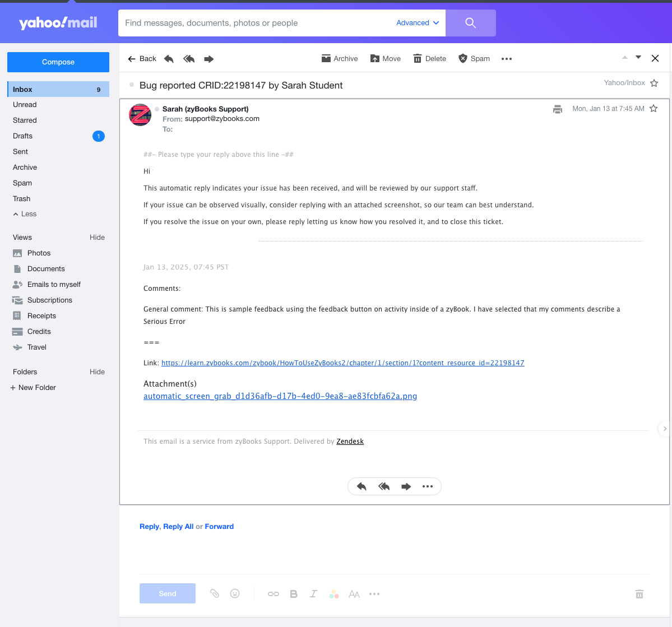Open the Trash folder

pyautogui.click(x=21, y=199)
